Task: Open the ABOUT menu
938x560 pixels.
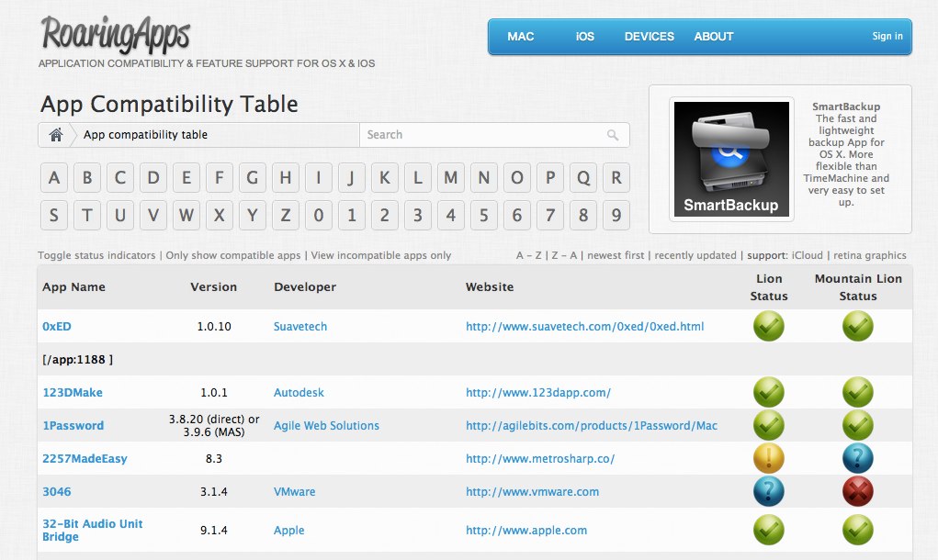Action: 714,37
